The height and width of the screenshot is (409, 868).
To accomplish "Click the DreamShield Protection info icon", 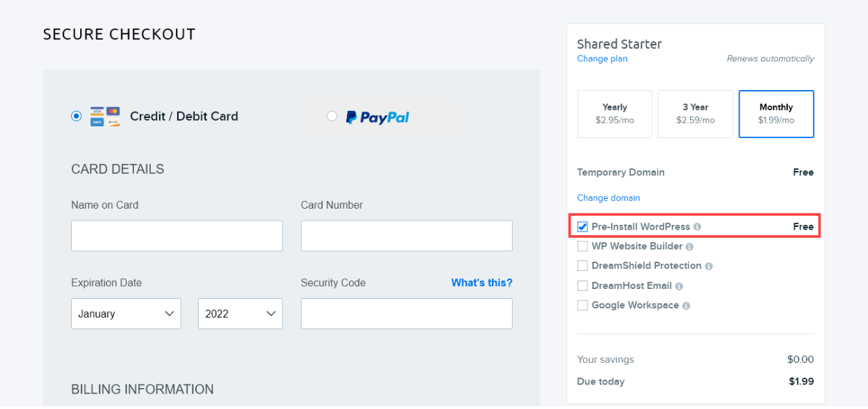I will point(709,265).
